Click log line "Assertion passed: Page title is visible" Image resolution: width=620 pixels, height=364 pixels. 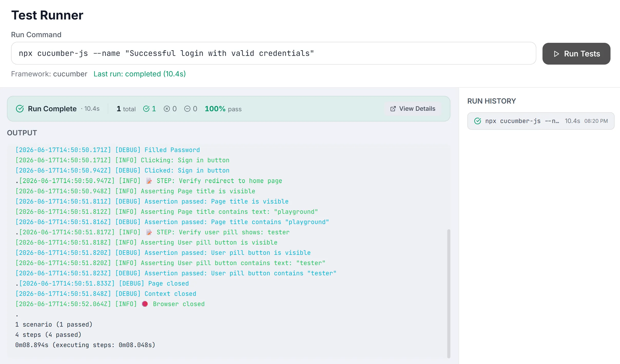[152, 201]
